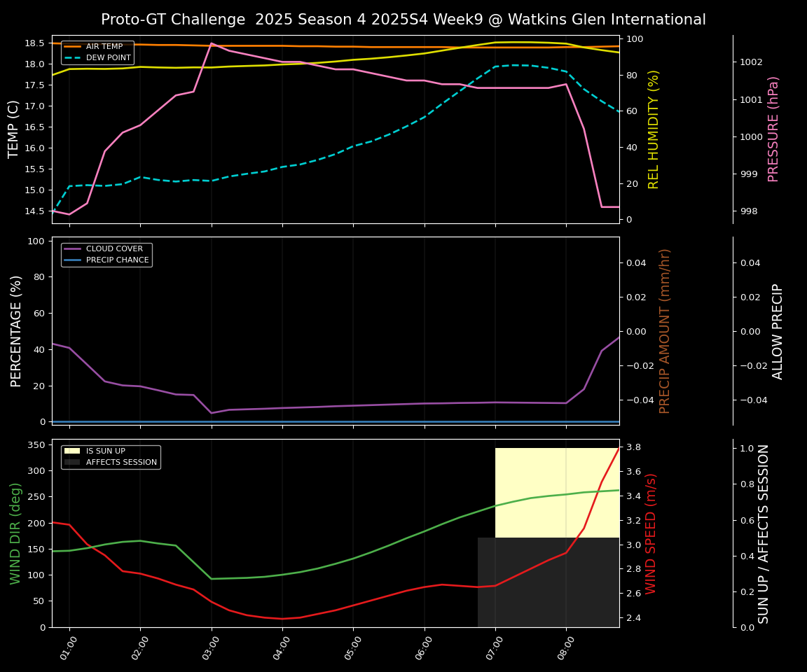This screenshot has width=807, height=672.
Task: Click the CLOUD COVER purple legend line
Action: 73,249
